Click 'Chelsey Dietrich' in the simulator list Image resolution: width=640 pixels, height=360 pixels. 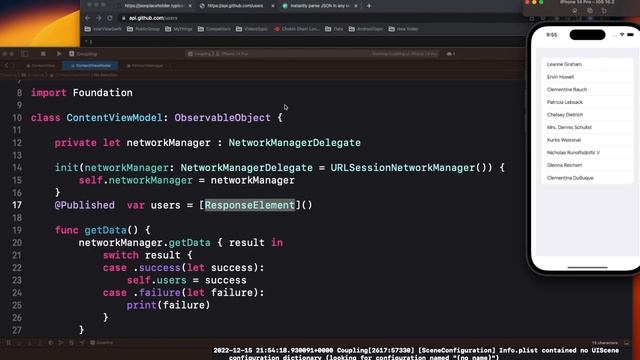587,115
